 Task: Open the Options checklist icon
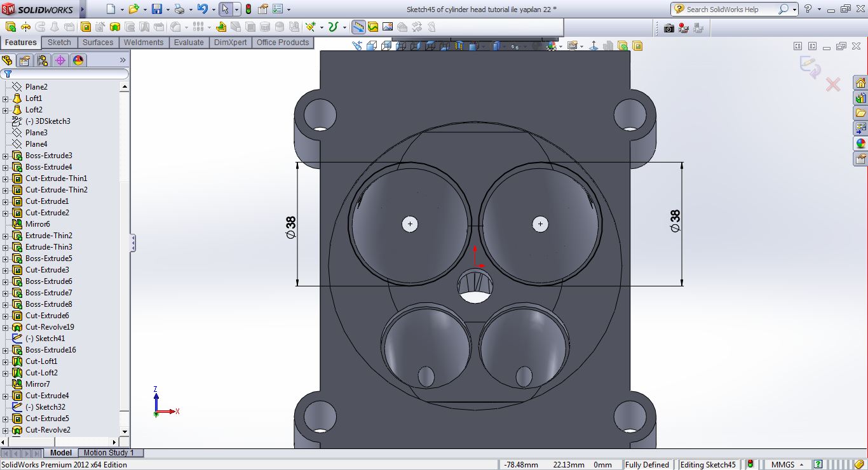tap(277, 10)
